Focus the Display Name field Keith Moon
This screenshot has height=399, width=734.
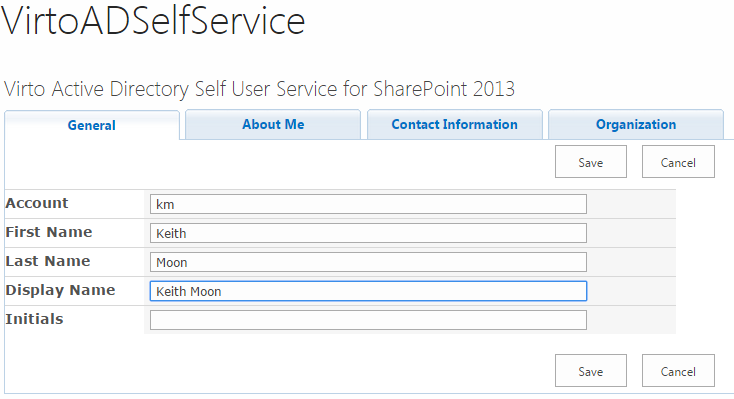point(368,291)
